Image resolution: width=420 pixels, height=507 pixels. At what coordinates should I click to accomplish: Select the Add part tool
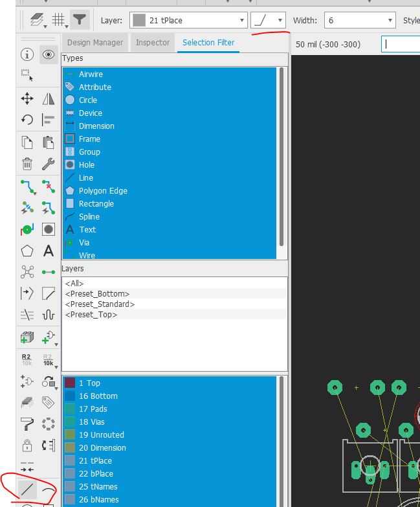click(x=27, y=337)
